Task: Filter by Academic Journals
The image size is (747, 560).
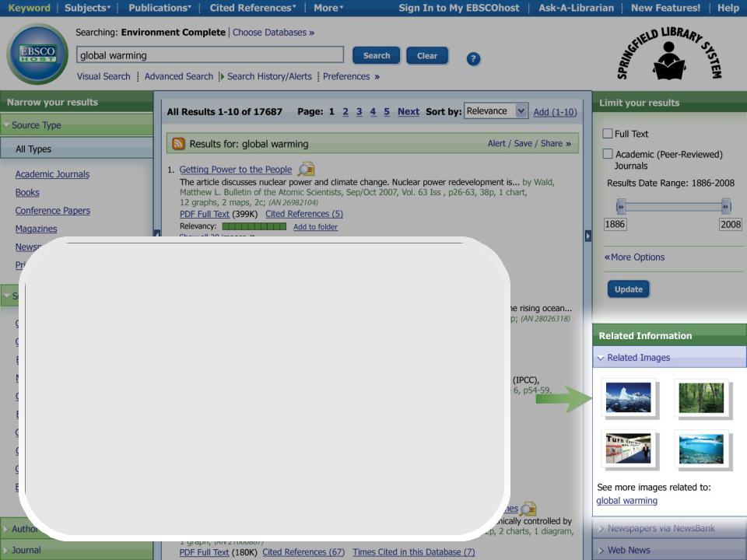Action: click(x=52, y=173)
